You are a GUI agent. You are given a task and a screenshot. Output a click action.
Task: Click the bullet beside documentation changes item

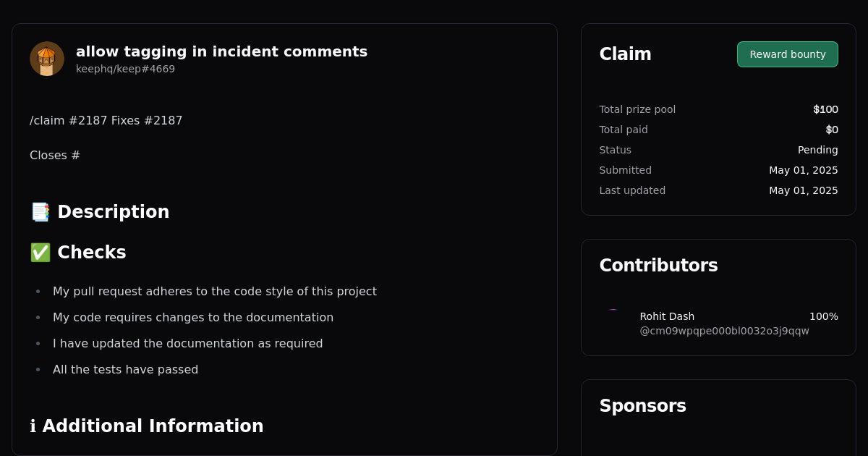click(38, 316)
